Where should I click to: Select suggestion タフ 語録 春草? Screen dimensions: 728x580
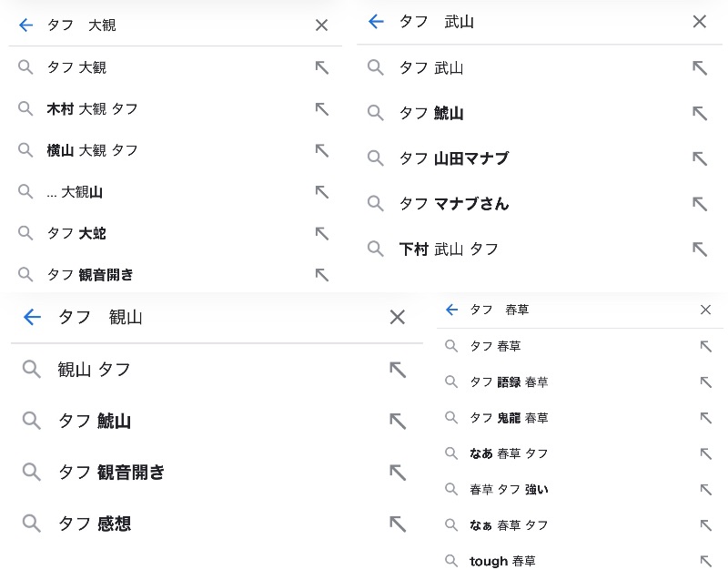[509, 382]
